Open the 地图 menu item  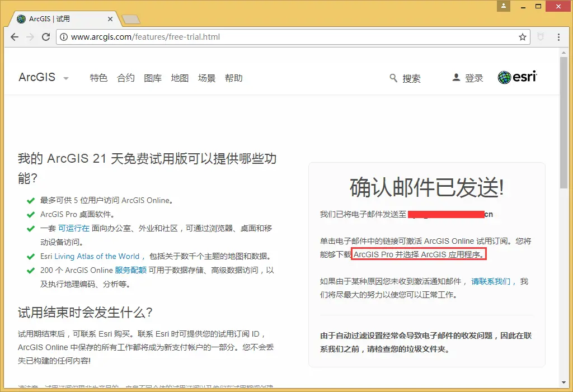point(180,78)
